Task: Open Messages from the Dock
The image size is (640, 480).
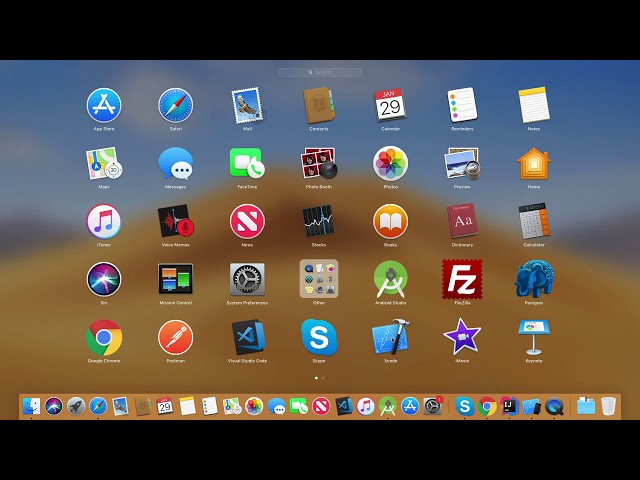Action: [276, 406]
